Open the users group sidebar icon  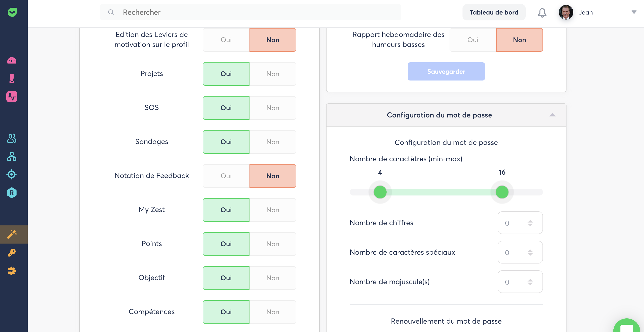[x=12, y=138]
